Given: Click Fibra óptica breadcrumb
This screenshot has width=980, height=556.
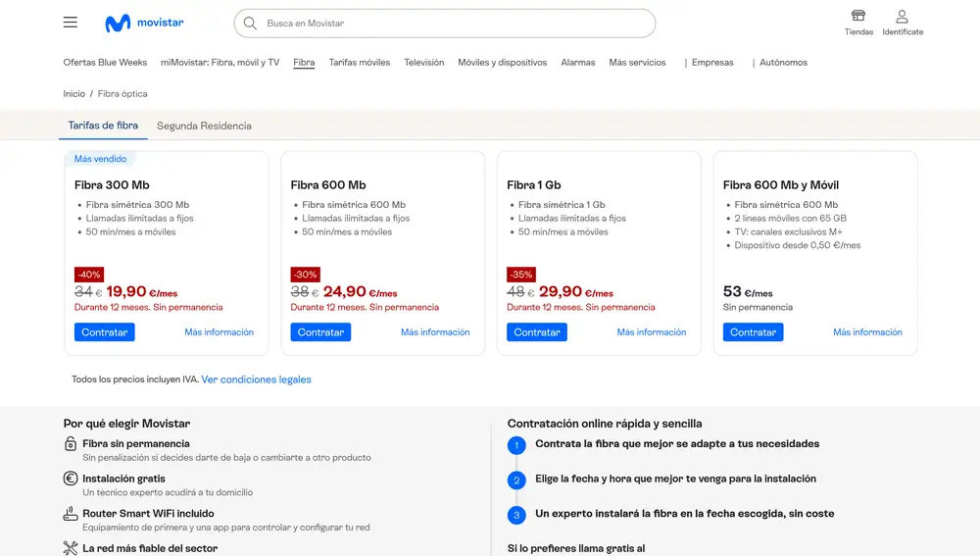Looking at the screenshot, I should click(122, 94).
